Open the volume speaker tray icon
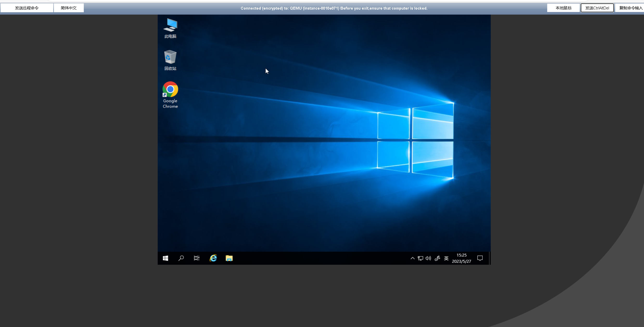Viewport: 644px width, 327px height. pos(428,258)
